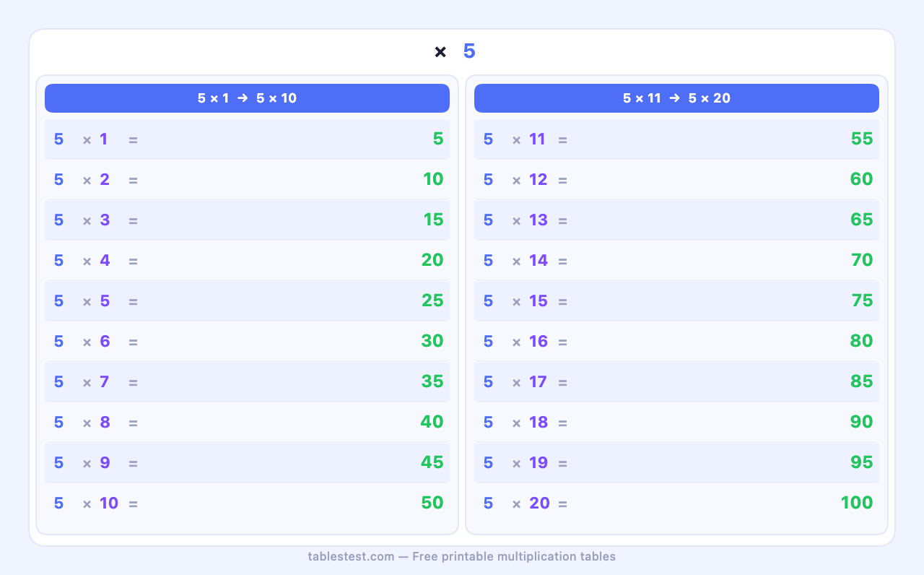The width and height of the screenshot is (924, 575).
Task: Select the 5 × 1 → 5 × 10 header bar
Action: tap(247, 98)
